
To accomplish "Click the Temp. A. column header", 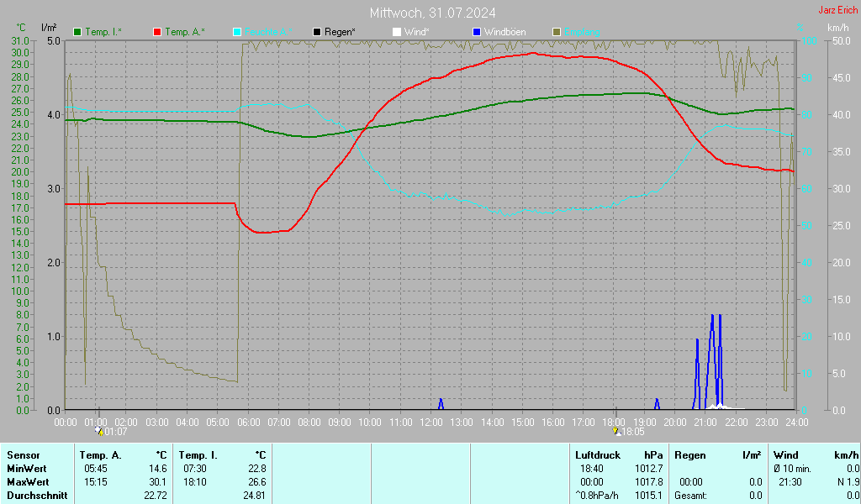I will tap(100, 454).
